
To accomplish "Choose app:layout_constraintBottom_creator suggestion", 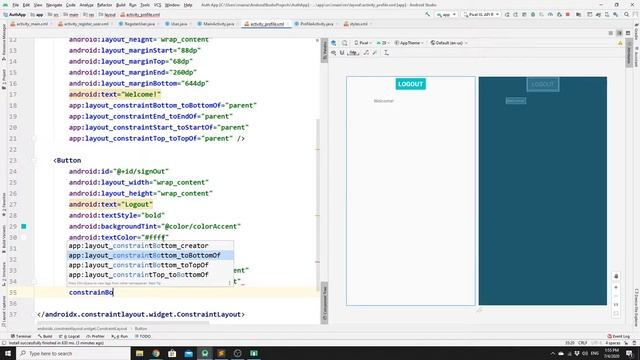I will [150, 246].
